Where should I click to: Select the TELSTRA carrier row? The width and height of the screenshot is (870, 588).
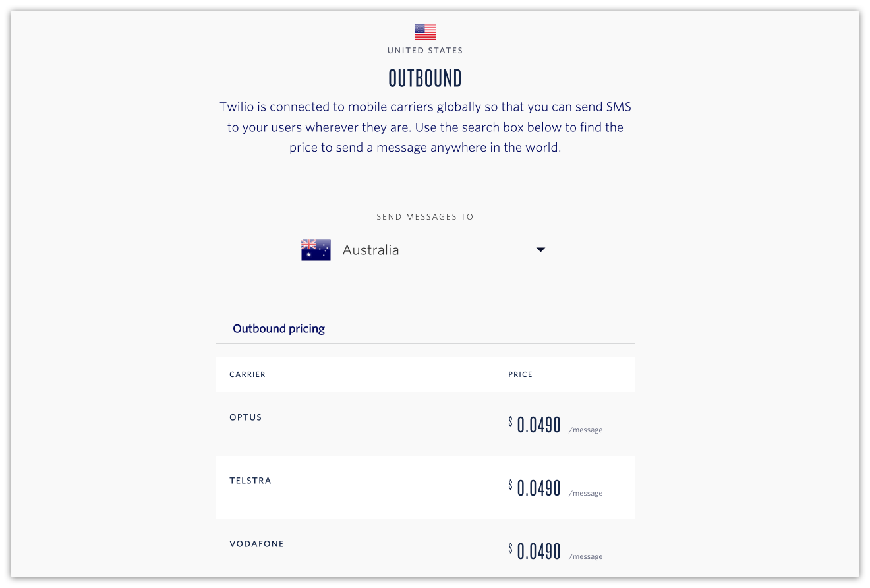point(425,487)
